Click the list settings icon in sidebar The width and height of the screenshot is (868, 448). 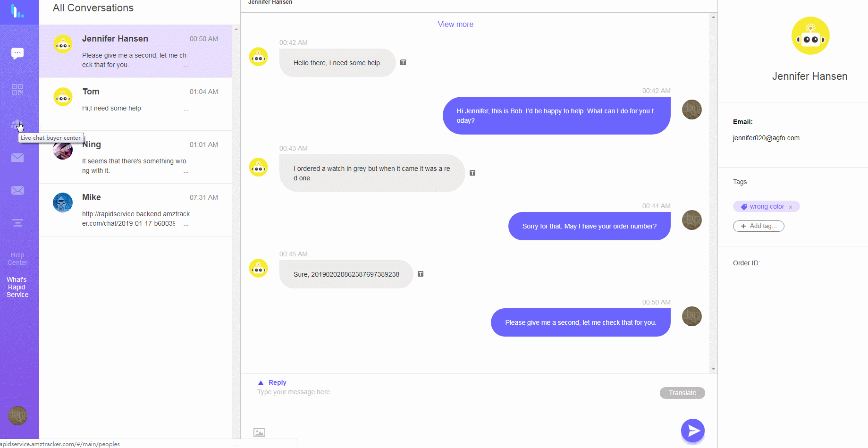(x=17, y=222)
